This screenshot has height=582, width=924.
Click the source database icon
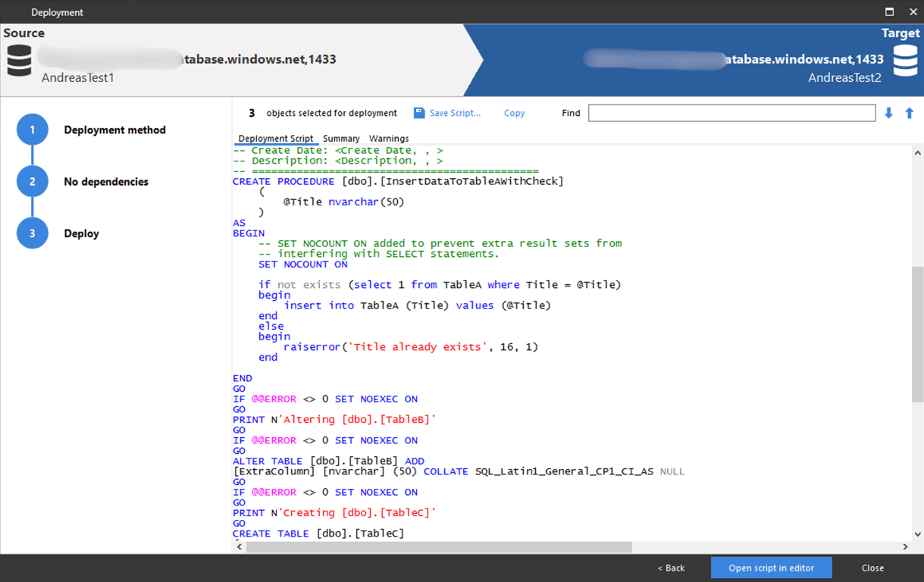(20, 61)
